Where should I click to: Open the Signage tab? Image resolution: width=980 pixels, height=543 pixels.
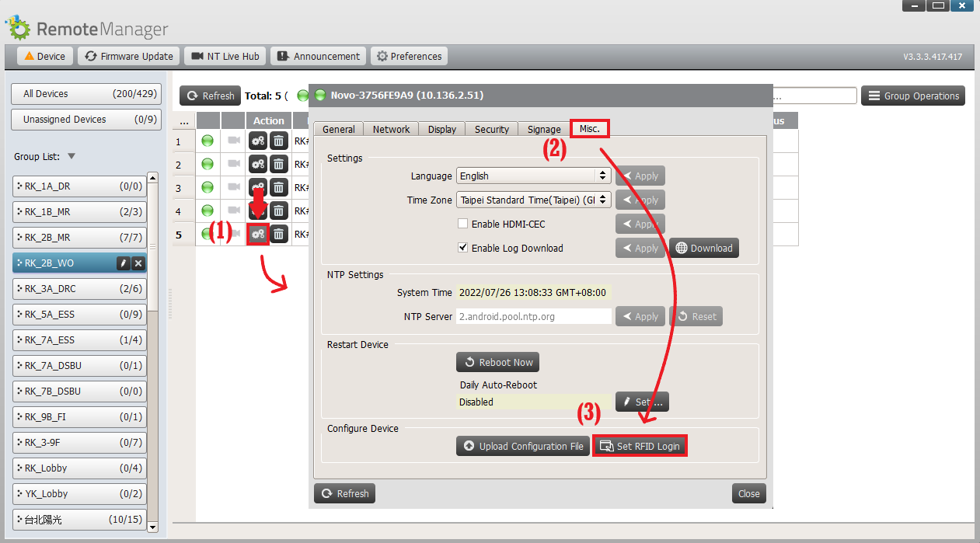[543, 129]
